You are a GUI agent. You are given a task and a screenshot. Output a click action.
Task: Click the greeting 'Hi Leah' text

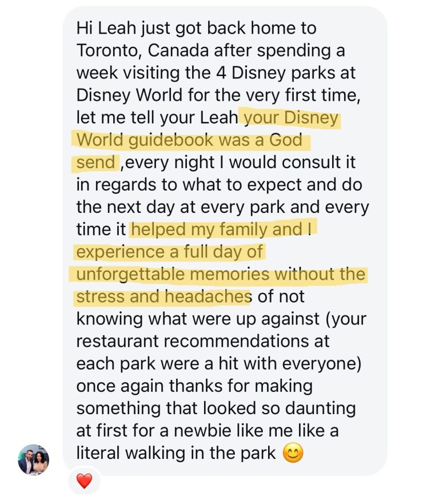point(106,28)
